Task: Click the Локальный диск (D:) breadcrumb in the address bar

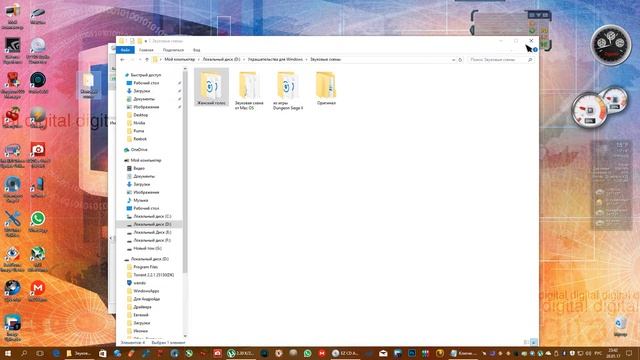Action: tap(221, 60)
